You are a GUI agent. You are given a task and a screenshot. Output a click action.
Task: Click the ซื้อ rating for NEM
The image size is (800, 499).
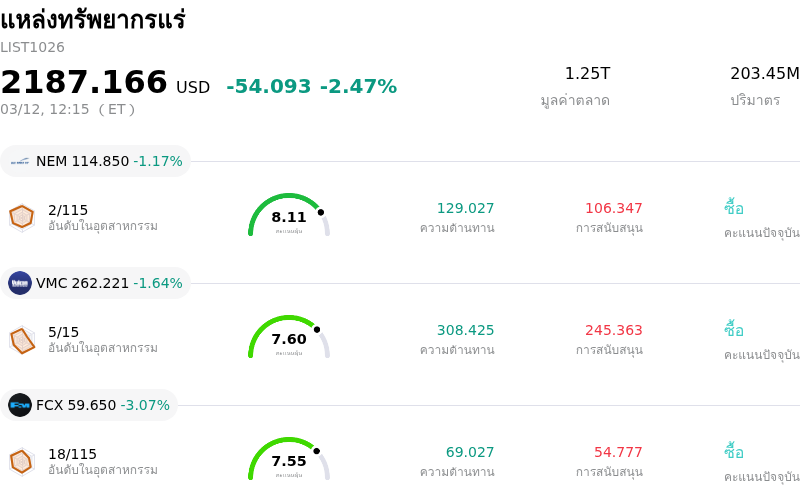coord(734,208)
